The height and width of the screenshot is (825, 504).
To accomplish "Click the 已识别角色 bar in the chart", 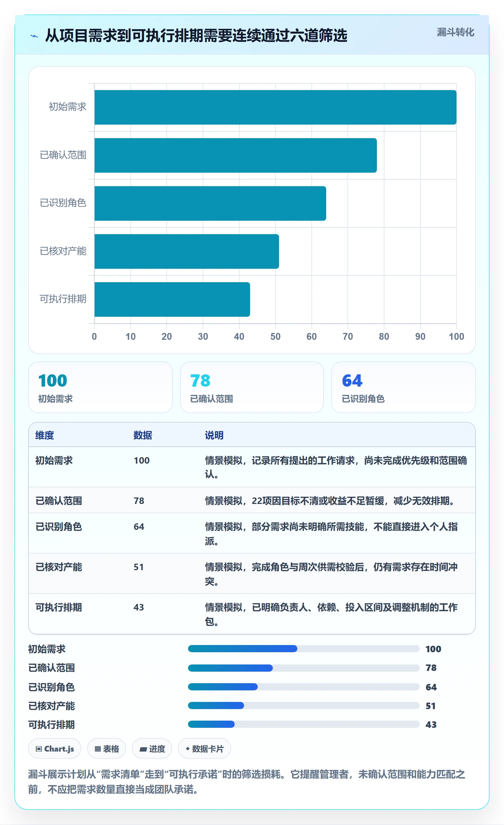I will pyautogui.click(x=210, y=203).
